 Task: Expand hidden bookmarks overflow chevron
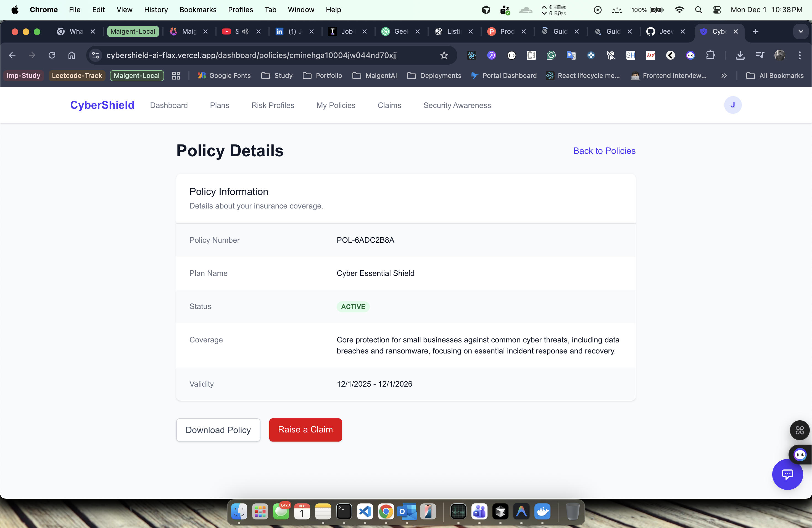point(724,76)
